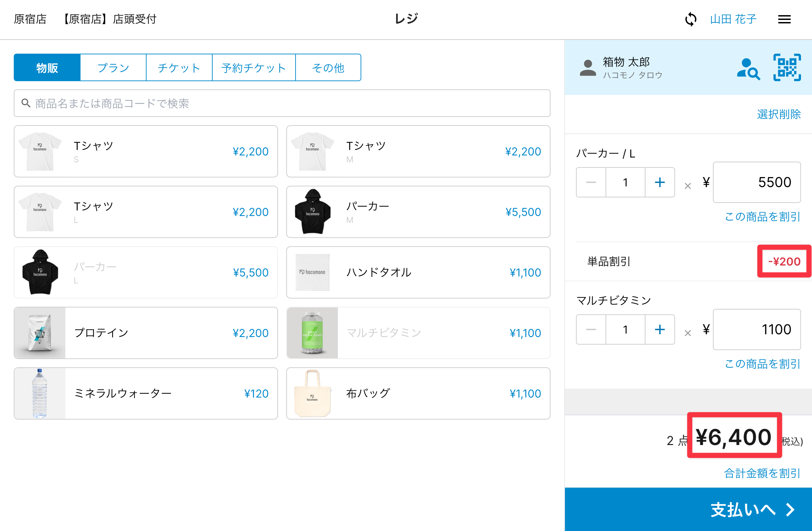Viewport: 812px width, 531px height.
Task: Switch to the プラン tab
Action: (113, 68)
